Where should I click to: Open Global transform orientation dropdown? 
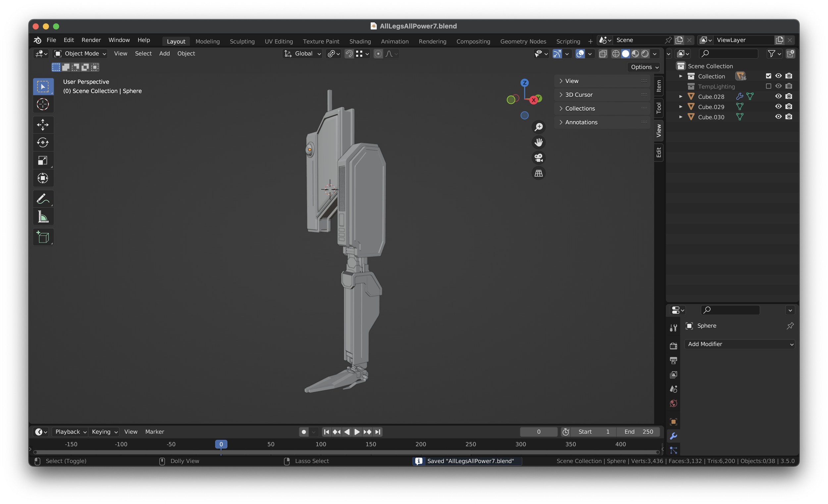pyautogui.click(x=302, y=54)
